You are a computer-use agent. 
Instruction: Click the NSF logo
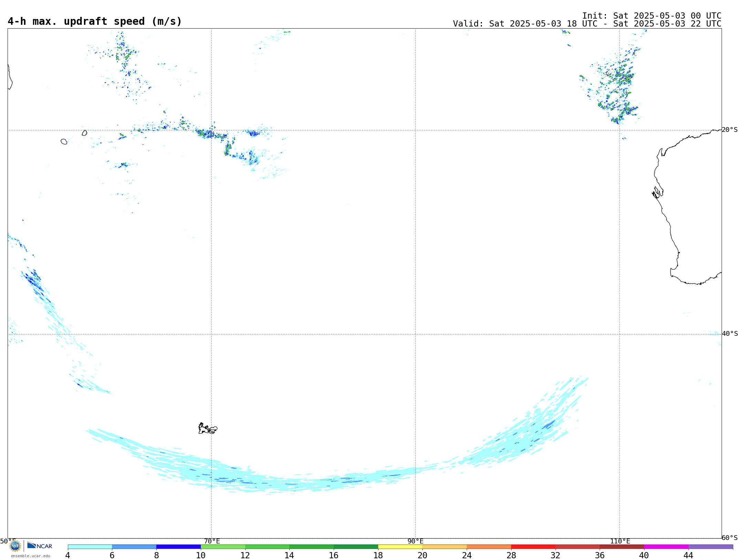pos(15,546)
